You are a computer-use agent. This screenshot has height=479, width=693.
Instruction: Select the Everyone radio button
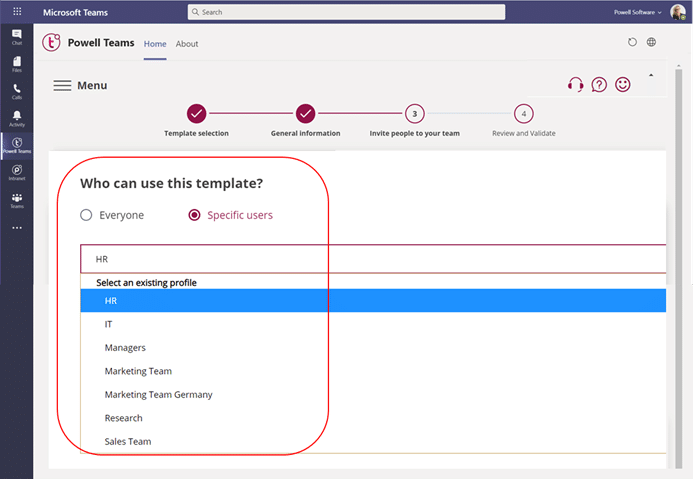[86, 215]
